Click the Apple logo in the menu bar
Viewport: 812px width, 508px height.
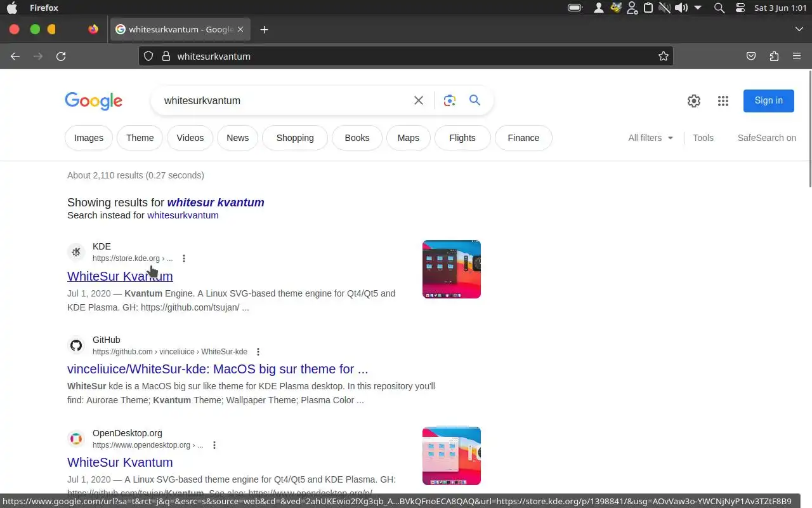click(12, 8)
